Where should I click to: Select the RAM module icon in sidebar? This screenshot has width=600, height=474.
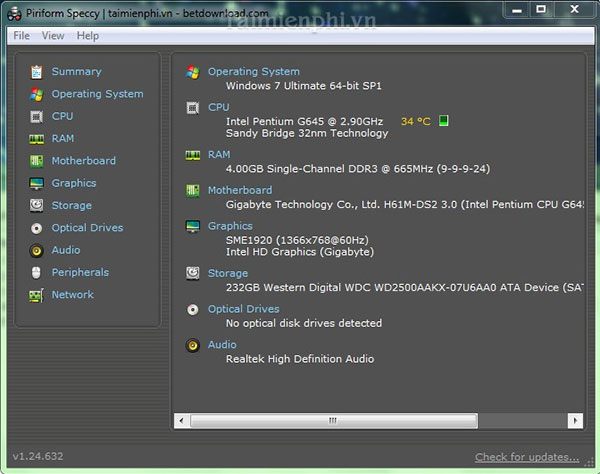tap(36, 139)
